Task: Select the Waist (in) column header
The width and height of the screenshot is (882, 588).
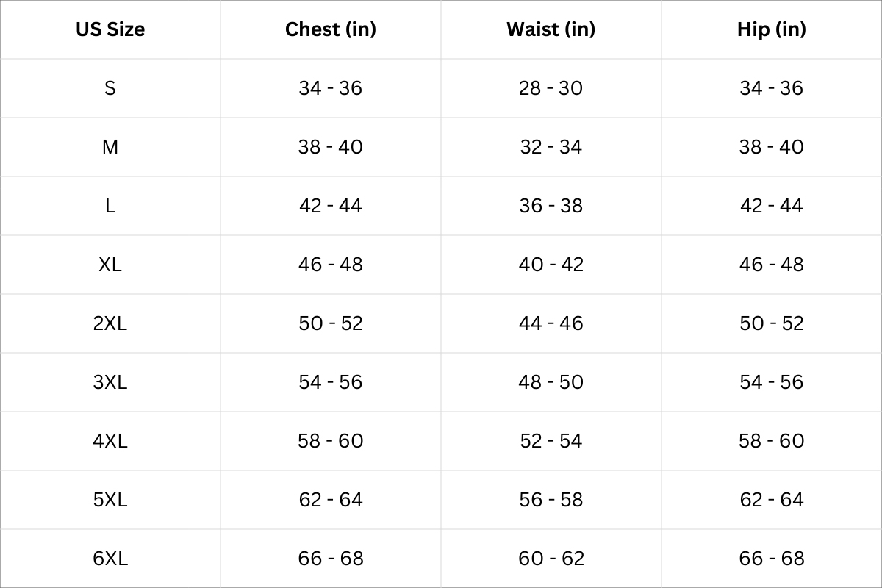Action: [551, 29]
